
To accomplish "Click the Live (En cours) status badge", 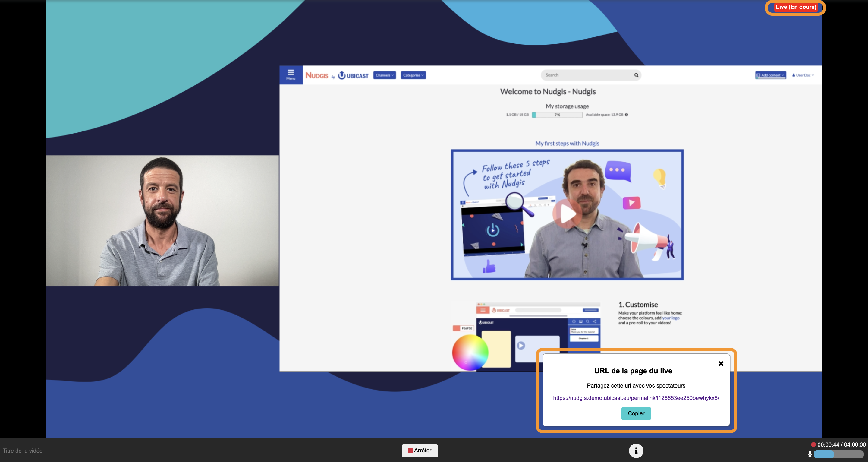I will 796,7.
